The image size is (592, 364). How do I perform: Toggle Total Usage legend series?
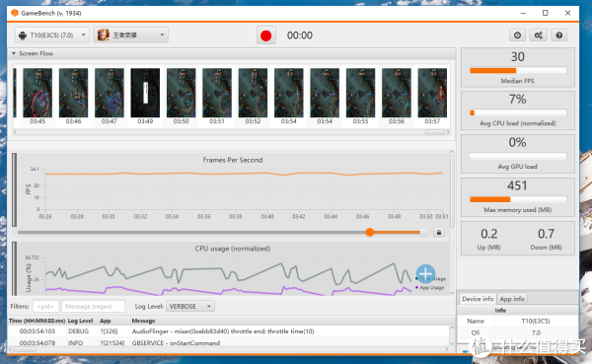click(x=430, y=278)
